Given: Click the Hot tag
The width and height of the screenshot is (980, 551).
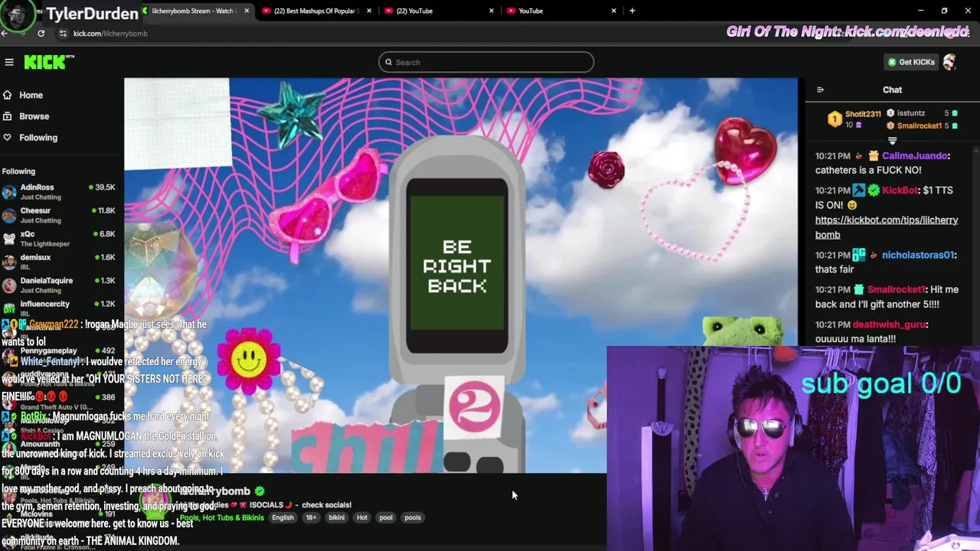Looking at the screenshot, I should click(362, 517).
